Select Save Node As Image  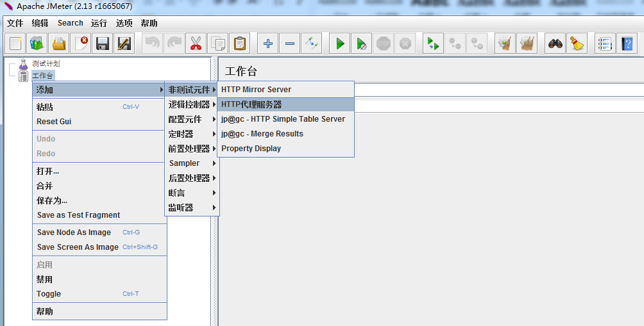tap(99, 232)
